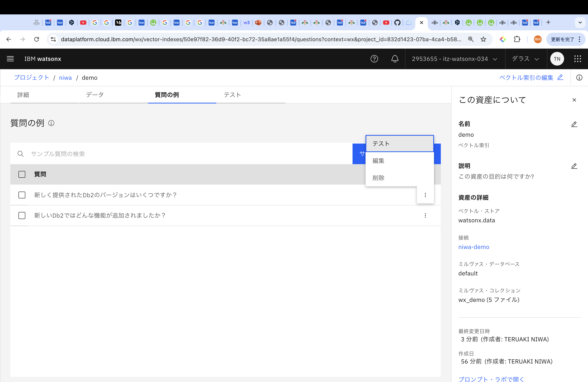Expand the browser tab list chevron
Image resolution: width=588 pixels, height=382 pixels.
580,23
